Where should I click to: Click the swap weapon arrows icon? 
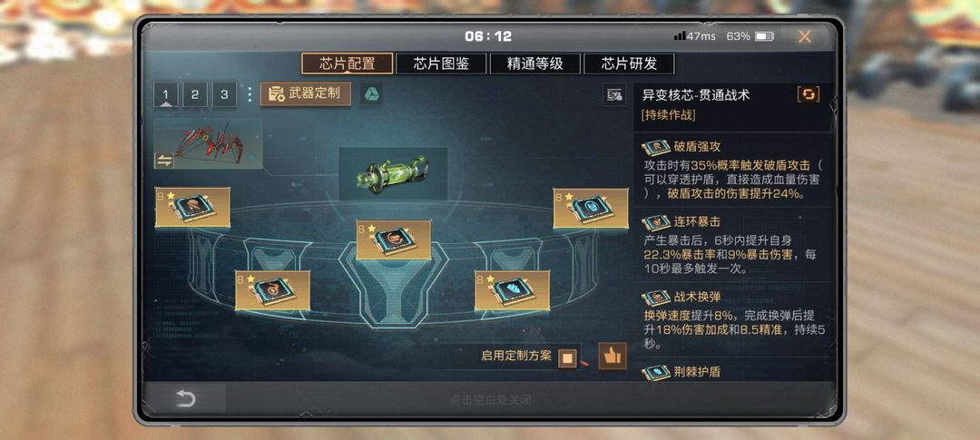click(x=163, y=161)
